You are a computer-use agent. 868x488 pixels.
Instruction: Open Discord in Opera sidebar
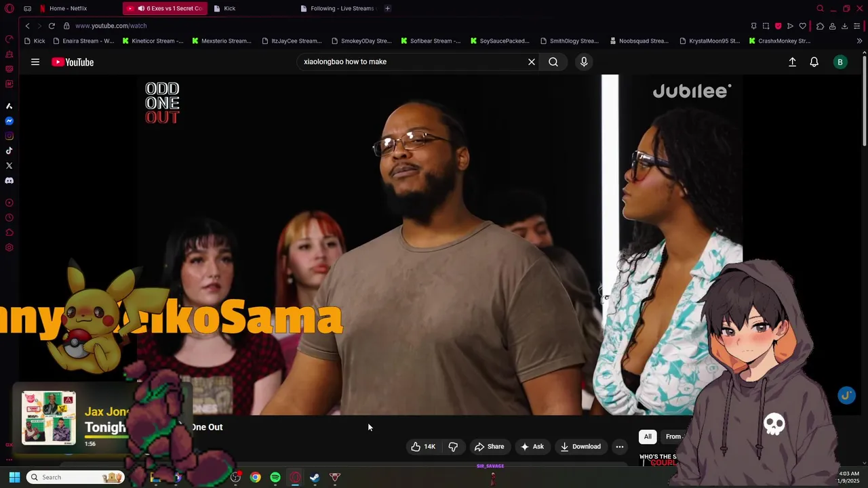click(x=9, y=181)
